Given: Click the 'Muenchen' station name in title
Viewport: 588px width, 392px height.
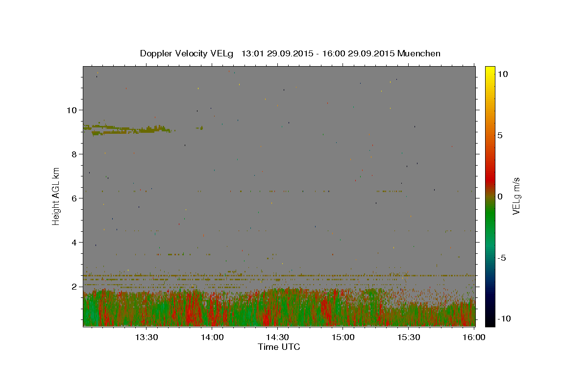Looking at the screenshot, I should [419, 53].
